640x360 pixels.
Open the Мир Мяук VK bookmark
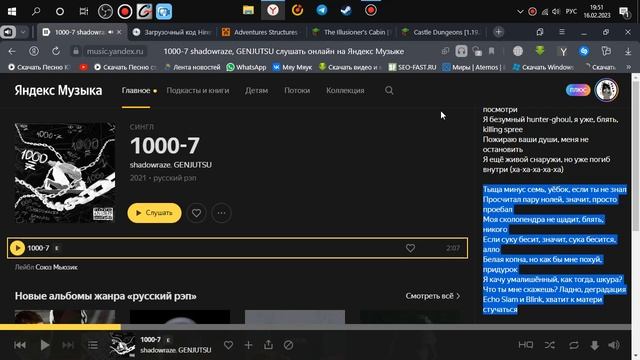point(292,67)
